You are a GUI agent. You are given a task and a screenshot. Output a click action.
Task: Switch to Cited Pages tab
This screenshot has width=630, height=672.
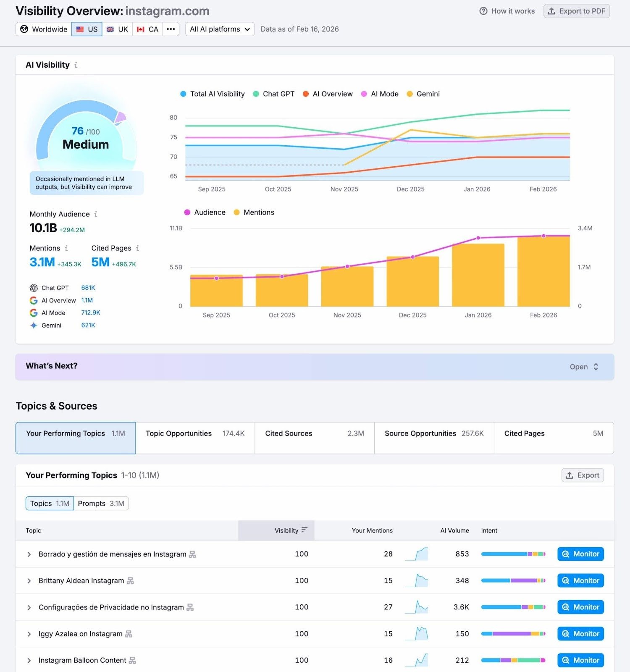[x=554, y=438]
